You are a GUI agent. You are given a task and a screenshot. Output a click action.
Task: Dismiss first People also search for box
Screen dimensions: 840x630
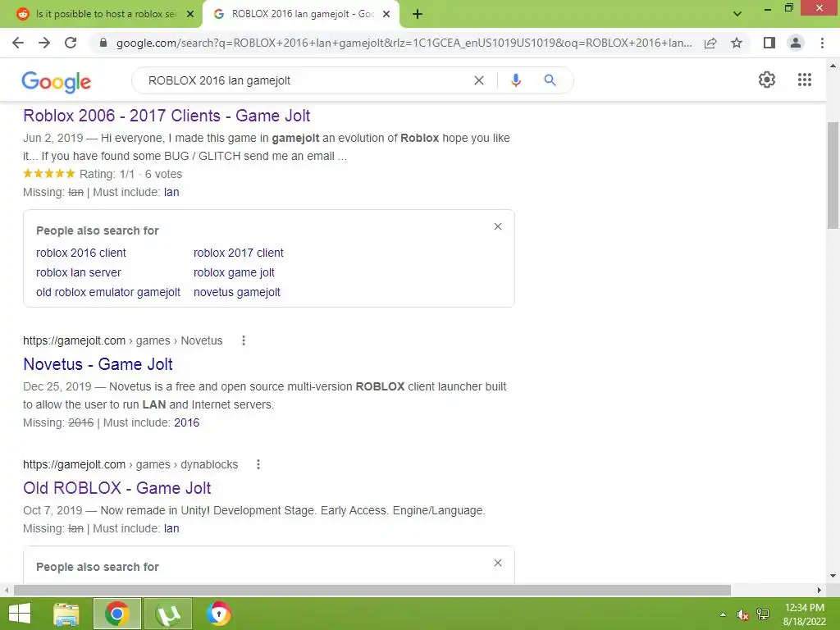click(x=498, y=226)
